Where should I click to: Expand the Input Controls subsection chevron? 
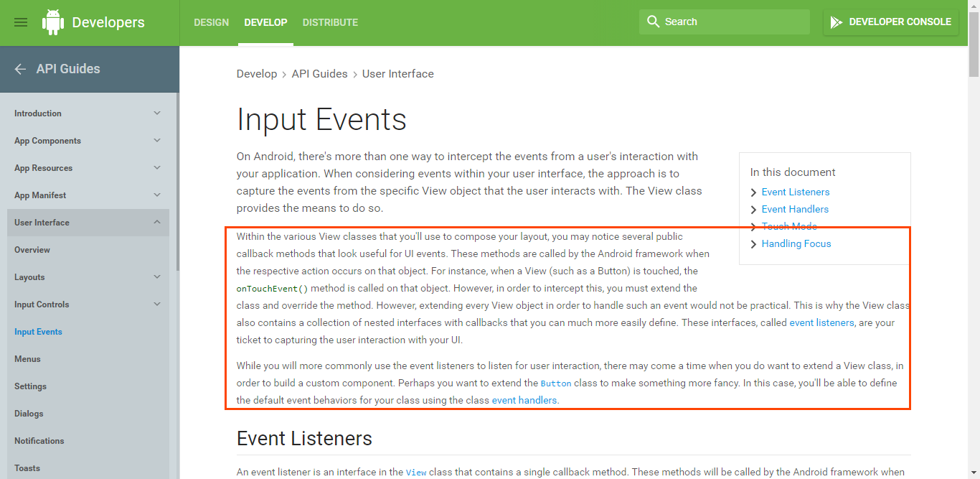(x=157, y=304)
